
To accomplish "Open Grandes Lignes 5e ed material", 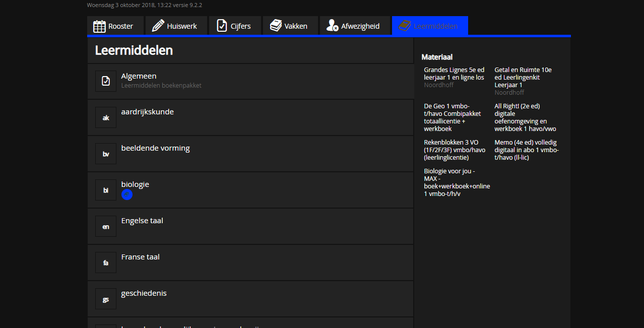I will point(454,74).
